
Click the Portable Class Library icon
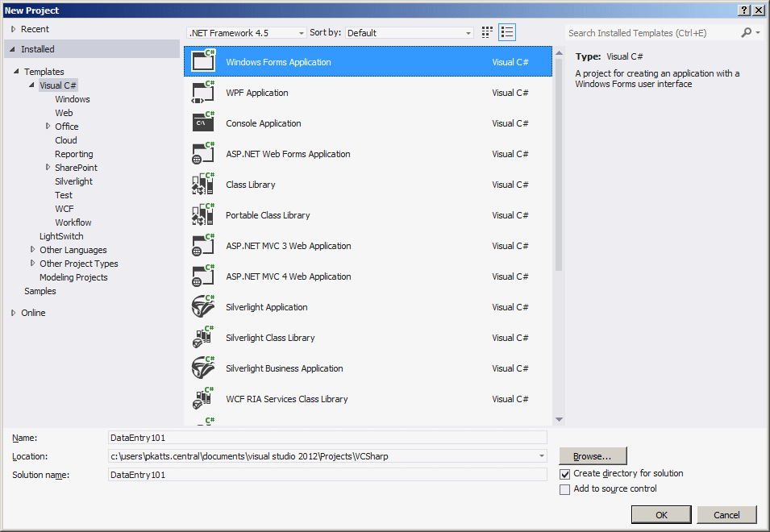[x=203, y=215]
